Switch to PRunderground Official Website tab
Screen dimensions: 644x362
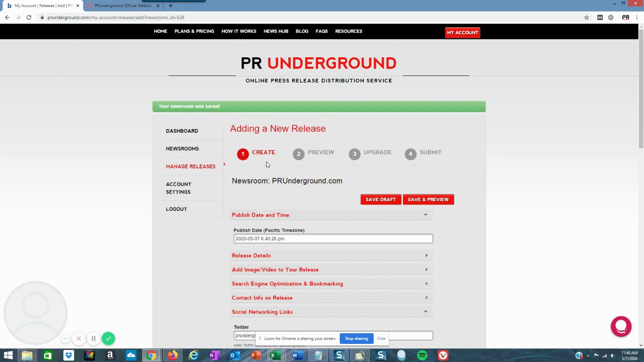pyautogui.click(x=123, y=6)
